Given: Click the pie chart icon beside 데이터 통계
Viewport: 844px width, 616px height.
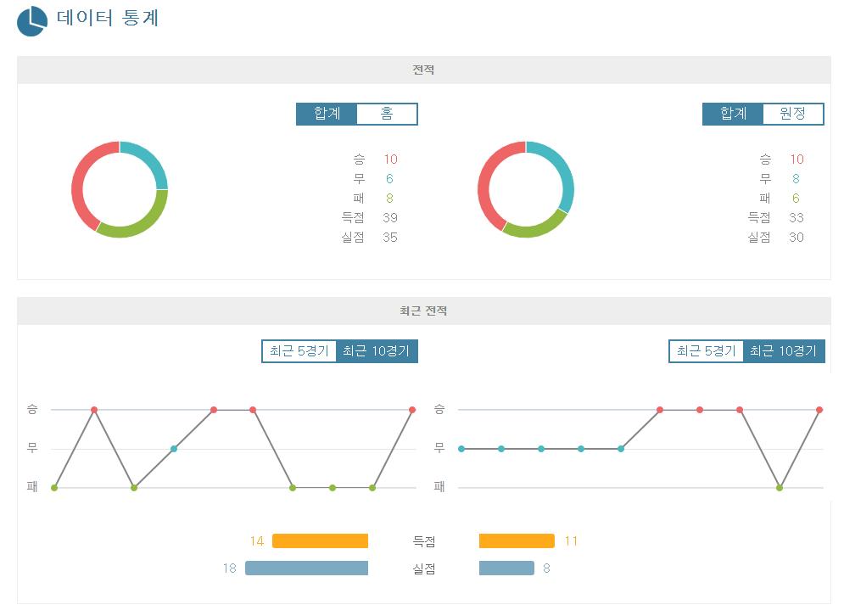Looking at the screenshot, I should (x=32, y=21).
